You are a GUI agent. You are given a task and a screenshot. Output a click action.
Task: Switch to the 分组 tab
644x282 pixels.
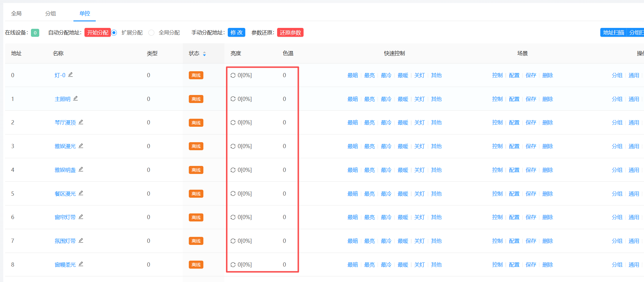(x=51, y=13)
